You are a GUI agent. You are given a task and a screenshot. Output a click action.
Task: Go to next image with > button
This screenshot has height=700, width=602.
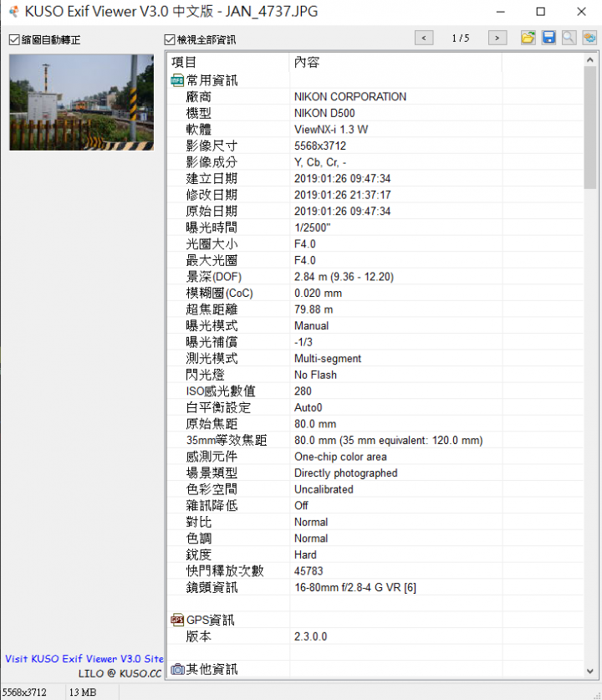497,38
